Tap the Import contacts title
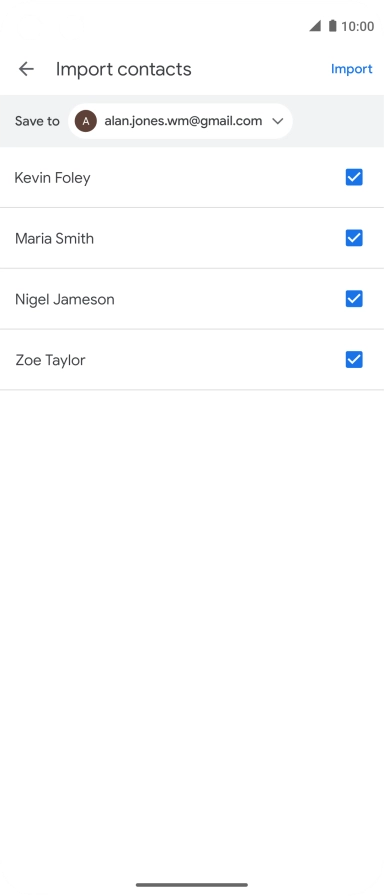This screenshot has width=384, height=896. (x=123, y=69)
